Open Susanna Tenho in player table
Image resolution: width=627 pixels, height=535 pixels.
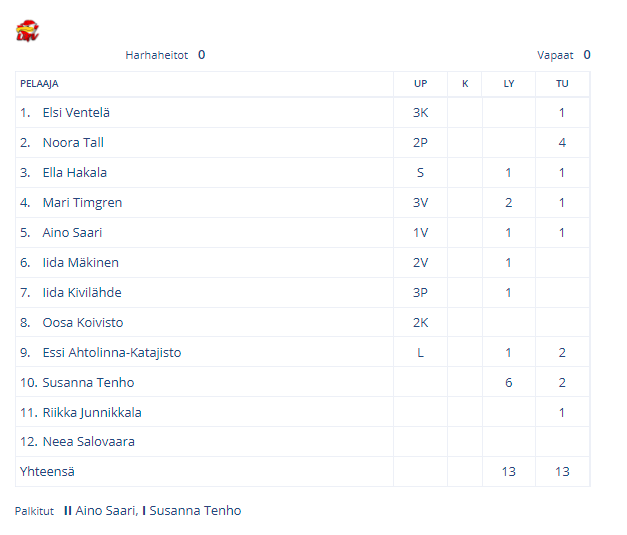pyautogui.click(x=88, y=383)
